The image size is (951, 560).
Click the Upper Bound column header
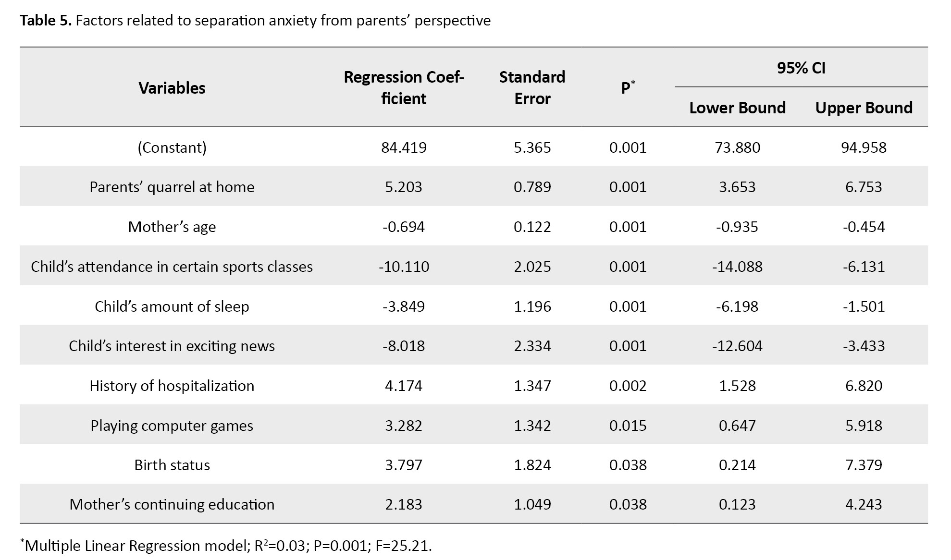click(864, 108)
